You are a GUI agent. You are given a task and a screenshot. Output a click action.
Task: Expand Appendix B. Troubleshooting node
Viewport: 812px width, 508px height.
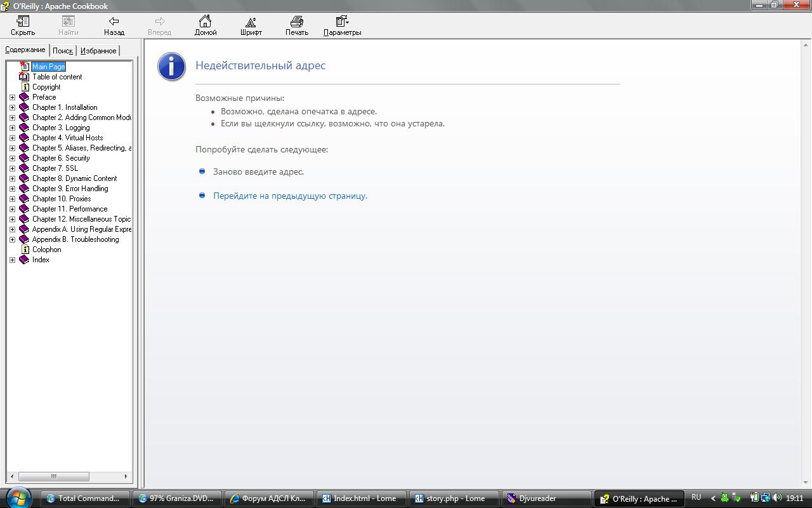(x=12, y=239)
